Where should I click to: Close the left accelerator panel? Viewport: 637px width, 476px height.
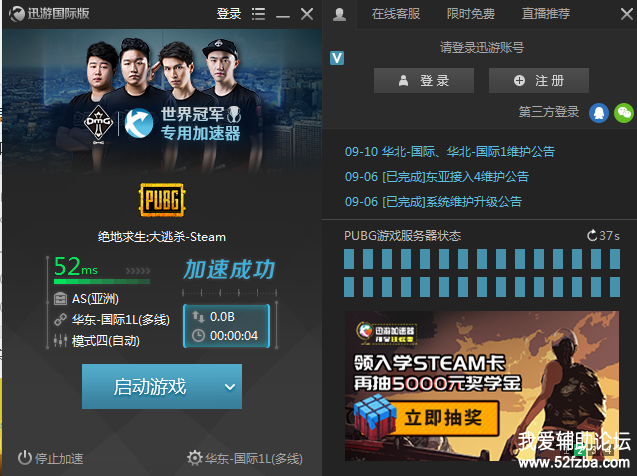(307, 14)
